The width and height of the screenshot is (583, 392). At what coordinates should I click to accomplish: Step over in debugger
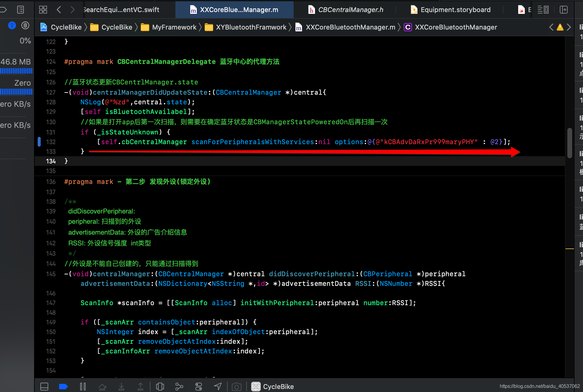(x=102, y=387)
